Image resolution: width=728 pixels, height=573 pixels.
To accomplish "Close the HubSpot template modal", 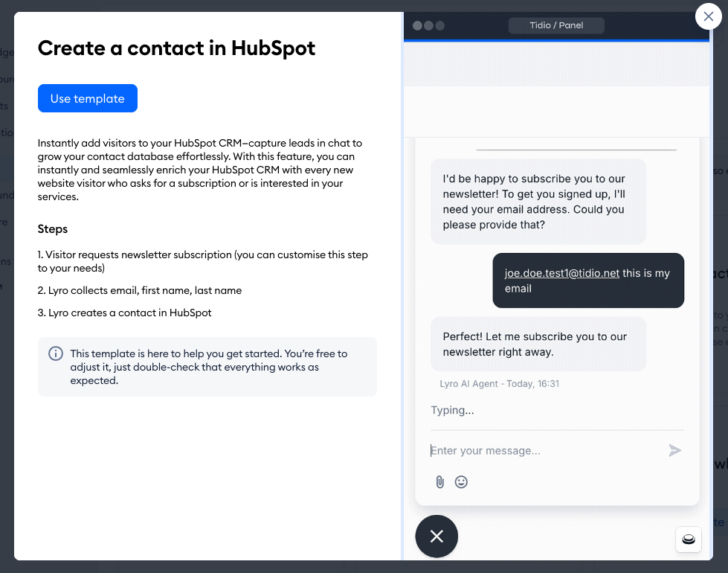I will tap(707, 16).
